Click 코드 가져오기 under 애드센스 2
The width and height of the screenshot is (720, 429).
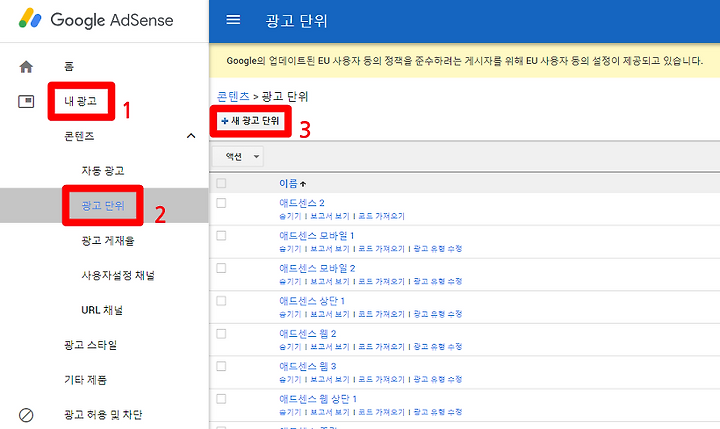[x=381, y=216]
